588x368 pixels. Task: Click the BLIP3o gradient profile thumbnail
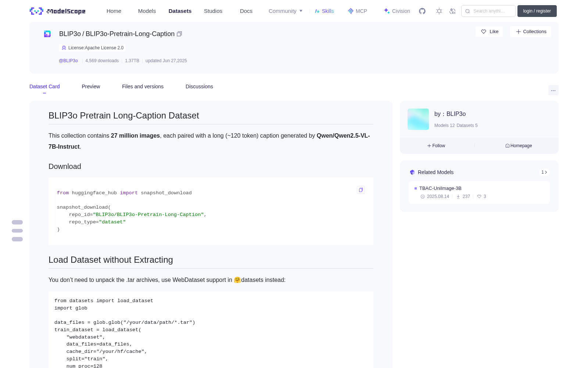[418, 119]
